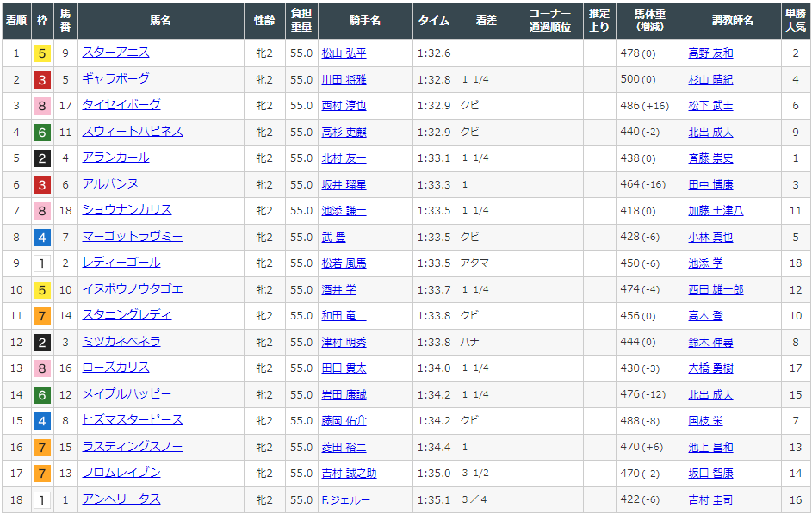Image resolution: width=812 pixels, height=514 pixels.
Task: Click the タイム column header
Action: pyautogui.click(x=434, y=21)
